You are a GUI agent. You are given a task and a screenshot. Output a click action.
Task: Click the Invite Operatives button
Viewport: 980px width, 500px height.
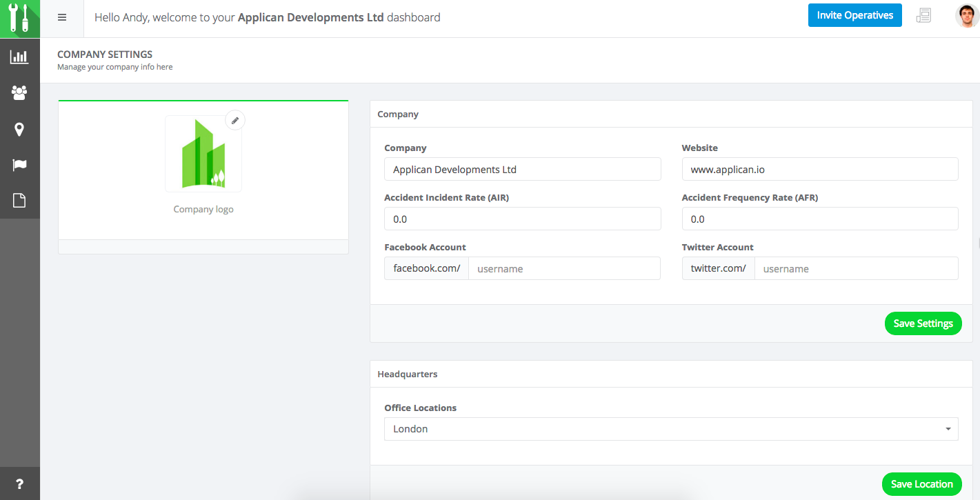[x=854, y=15]
